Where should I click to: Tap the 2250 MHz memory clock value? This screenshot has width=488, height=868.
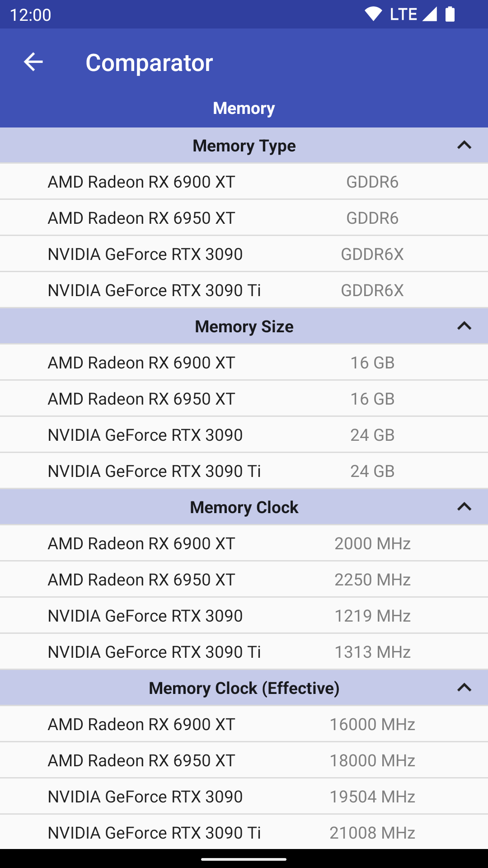[x=372, y=580]
